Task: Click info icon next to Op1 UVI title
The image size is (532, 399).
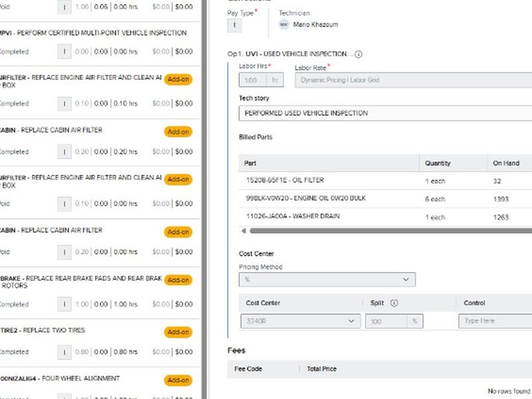Action: (x=359, y=54)
